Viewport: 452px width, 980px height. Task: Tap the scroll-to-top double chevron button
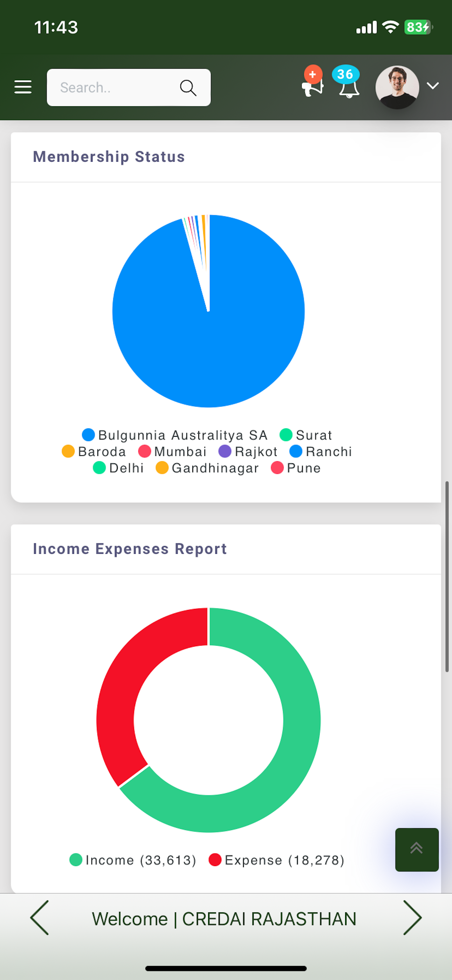[417, 850]
